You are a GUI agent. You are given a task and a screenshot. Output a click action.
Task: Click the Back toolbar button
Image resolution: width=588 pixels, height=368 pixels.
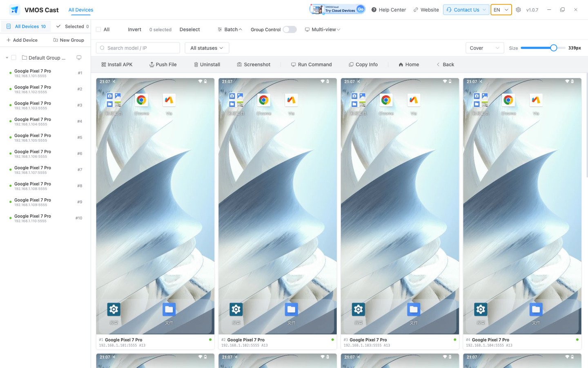[445, 65]
